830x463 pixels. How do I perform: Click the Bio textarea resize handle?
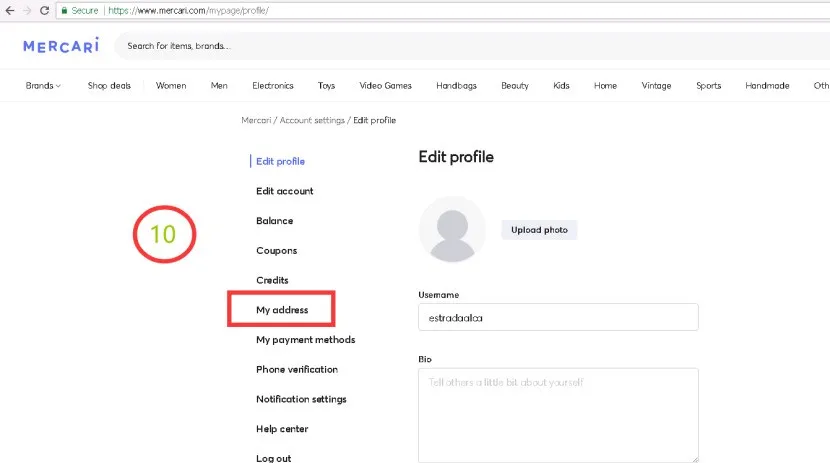pyautogui.click(x=694, y=459)
